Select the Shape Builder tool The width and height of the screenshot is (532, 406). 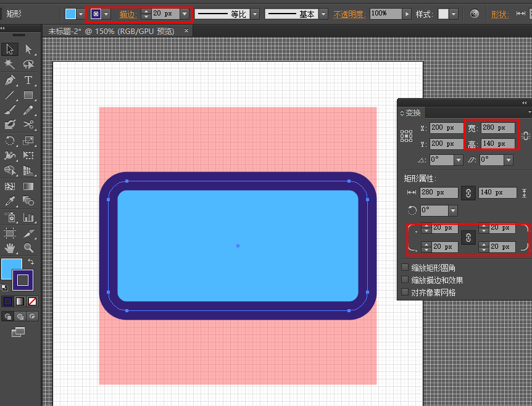pyautogui.click(x=9, y=170)
